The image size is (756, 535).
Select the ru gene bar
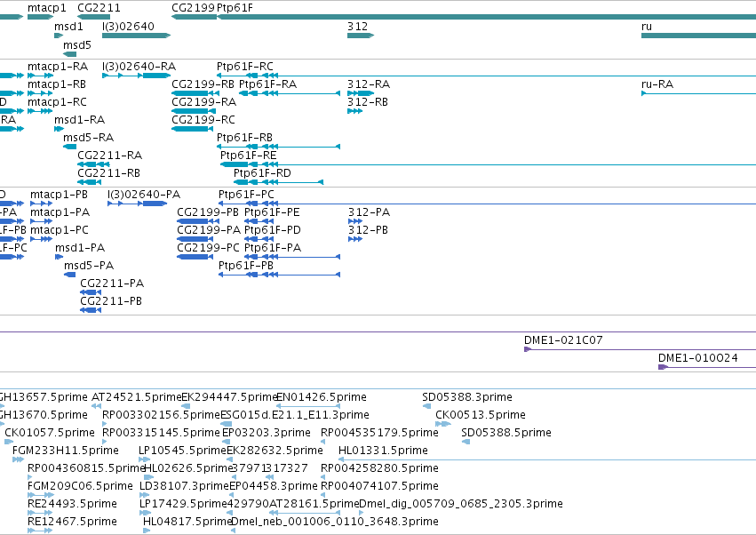click(698, 36)
